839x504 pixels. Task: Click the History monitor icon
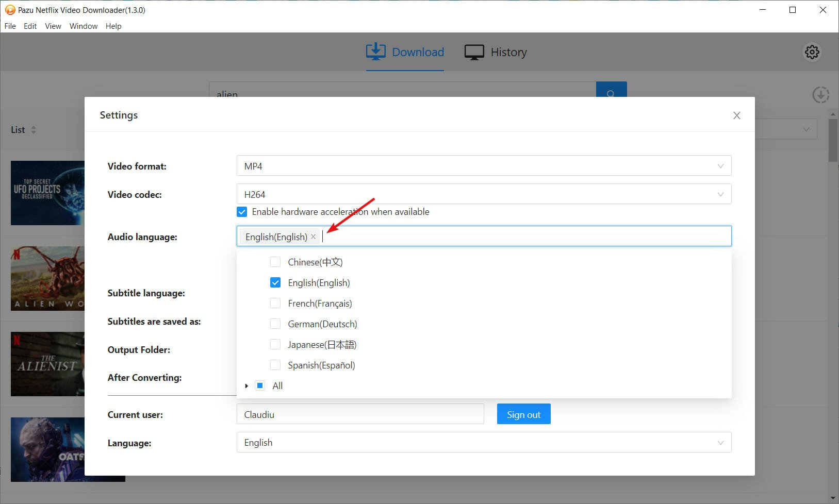point(474,52)
